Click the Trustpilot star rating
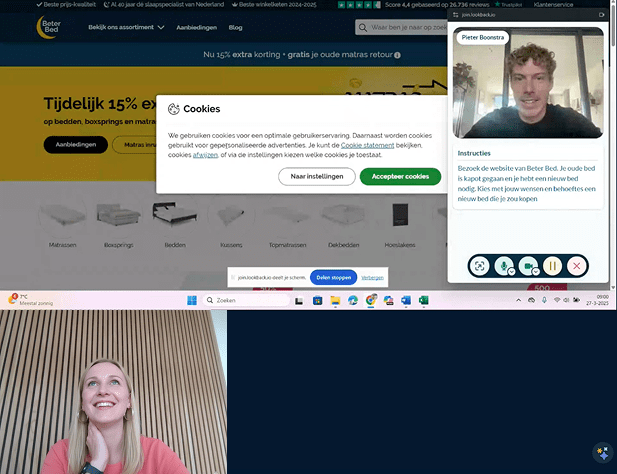617x474 pixels. 359,5
